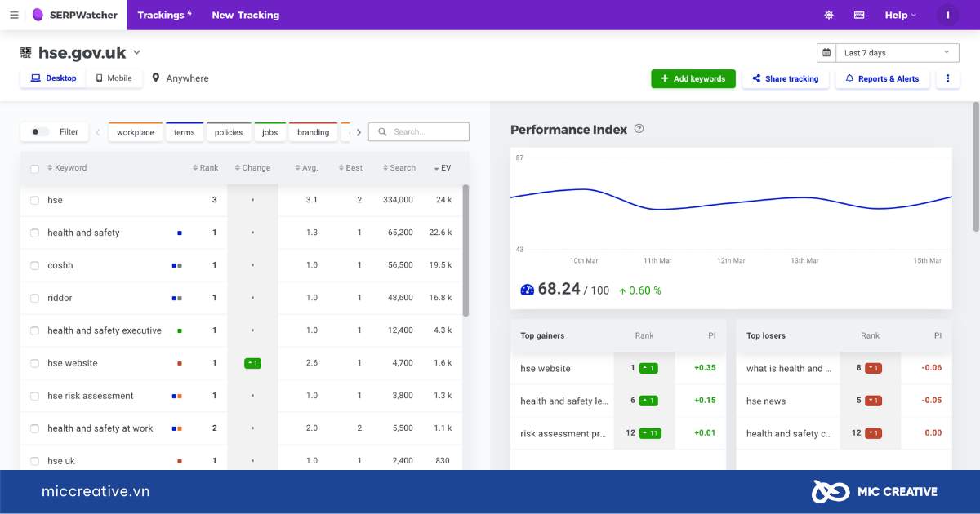Check the box for hse website

(34, 364)
